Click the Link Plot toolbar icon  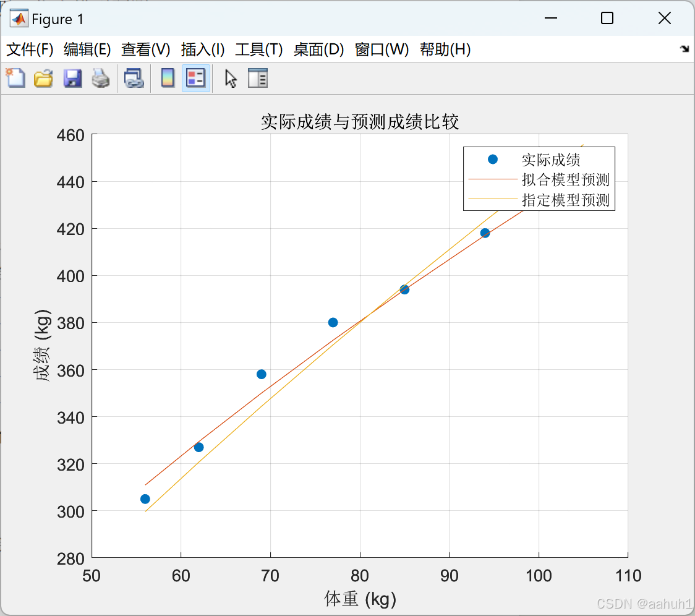(134, 79)
